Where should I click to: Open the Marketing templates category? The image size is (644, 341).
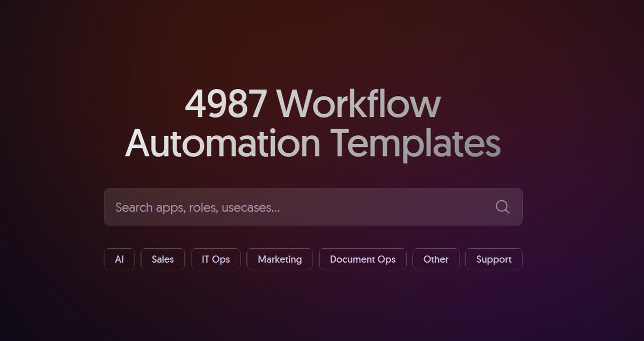(x=280, y=260)
